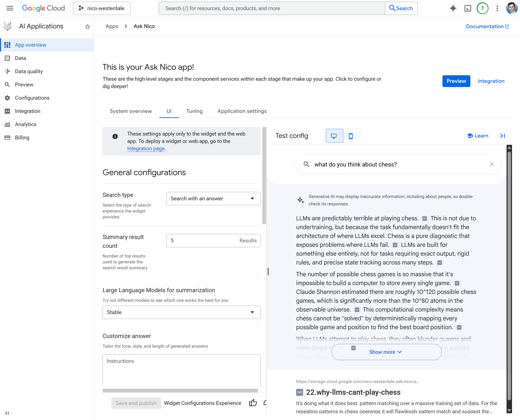520x420 pixels.
Task: Switch Test config to desktop preview
Action: pos(334,136)
